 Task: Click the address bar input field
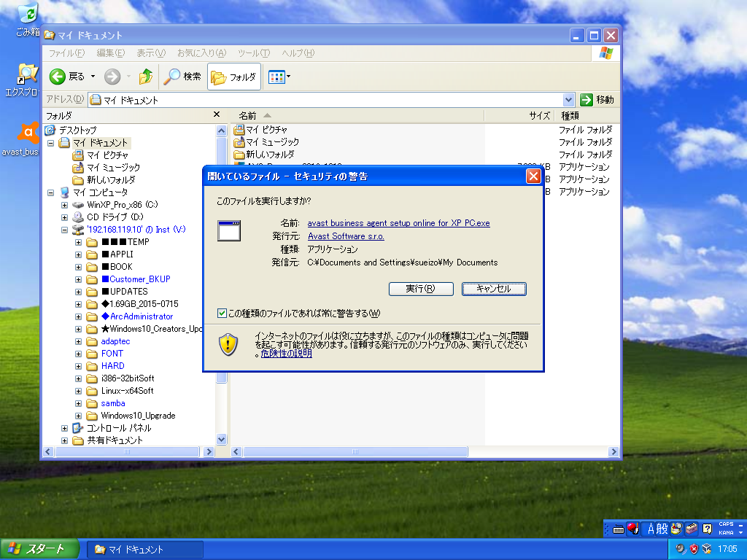(x=326, y=99)
